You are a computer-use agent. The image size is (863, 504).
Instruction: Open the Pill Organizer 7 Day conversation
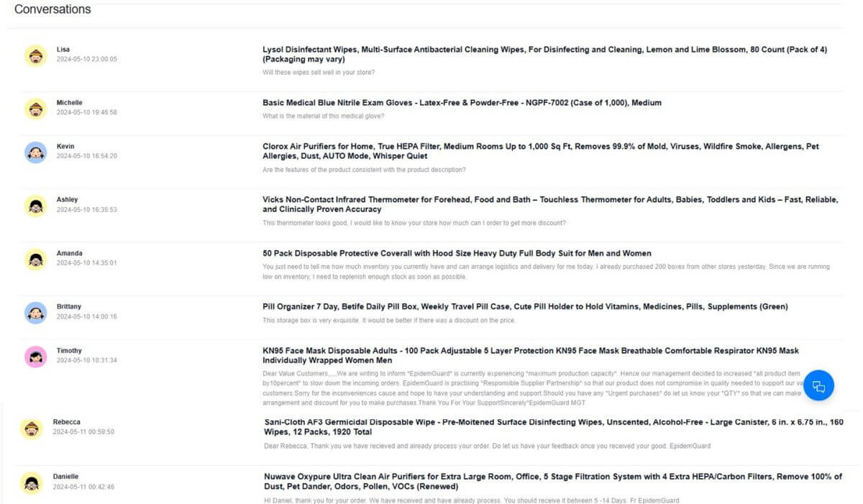point(525,306)
